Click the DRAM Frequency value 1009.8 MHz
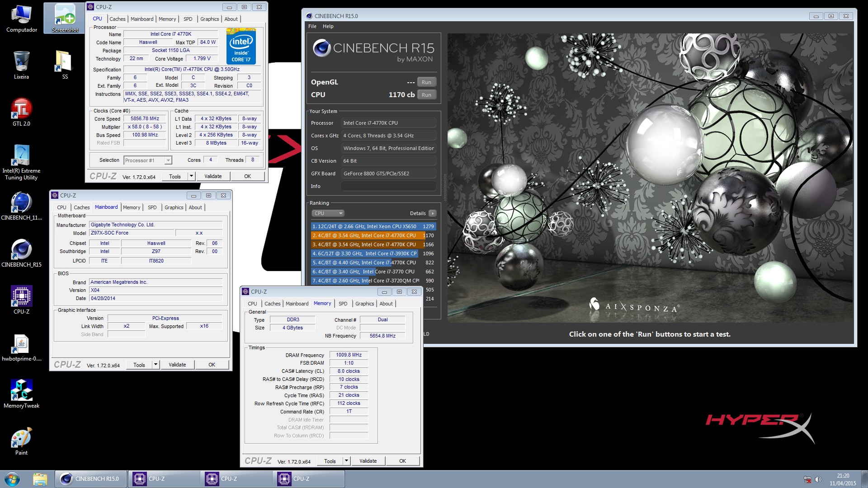868x488 pixels. tap(349, 355)
